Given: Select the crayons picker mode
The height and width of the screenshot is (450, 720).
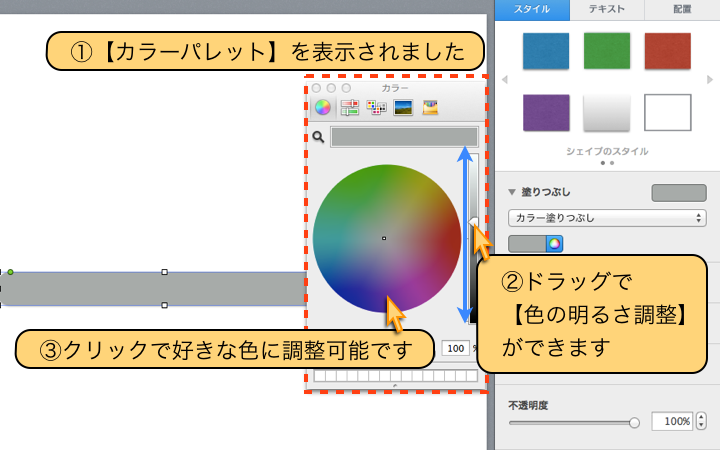Looking at the screenshot, I should [431, 108].
